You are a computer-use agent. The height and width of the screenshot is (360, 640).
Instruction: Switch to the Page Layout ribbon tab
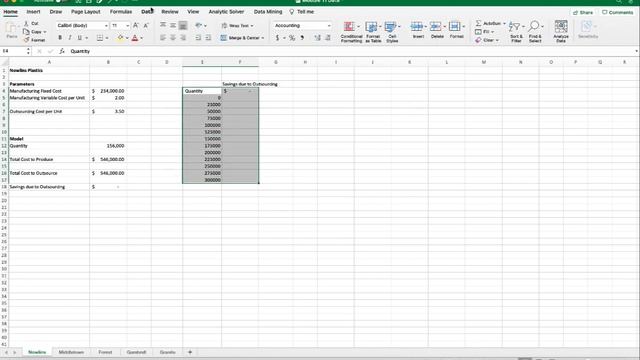(x=86, y=12)
